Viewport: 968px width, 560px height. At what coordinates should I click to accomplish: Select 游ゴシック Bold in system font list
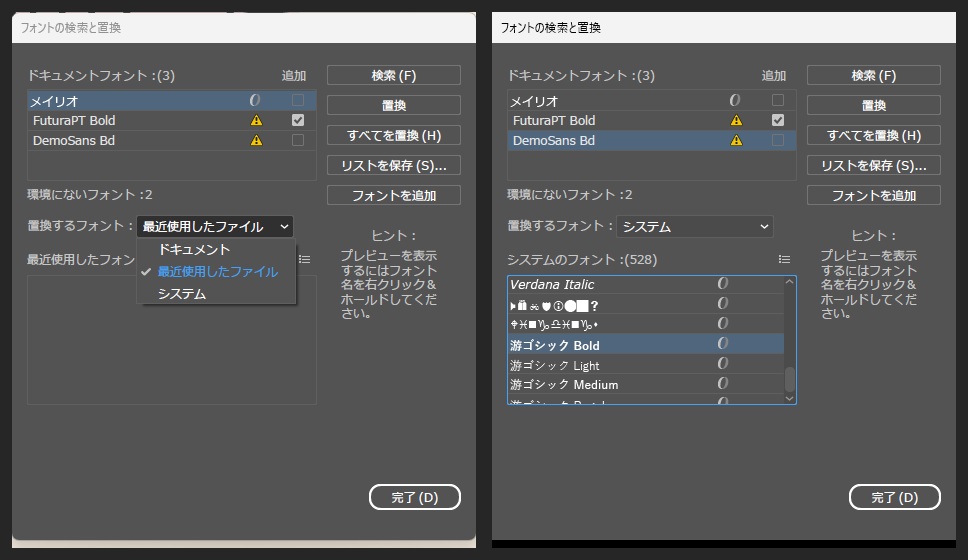(646, 345)
